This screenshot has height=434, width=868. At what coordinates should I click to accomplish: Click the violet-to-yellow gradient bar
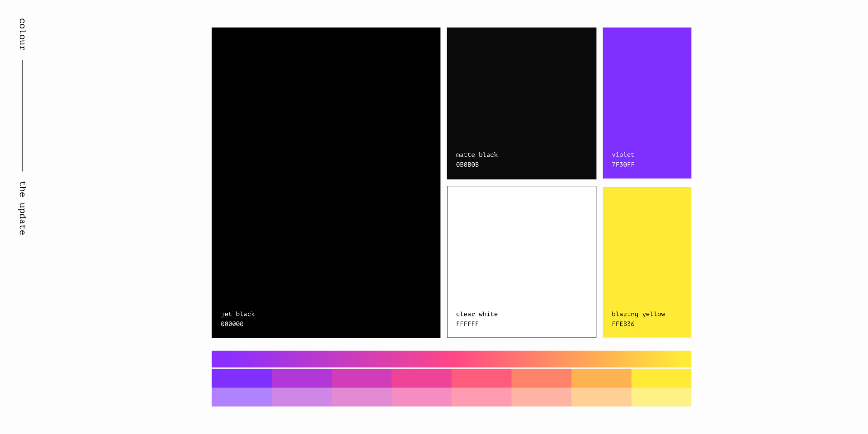point(451,359)
